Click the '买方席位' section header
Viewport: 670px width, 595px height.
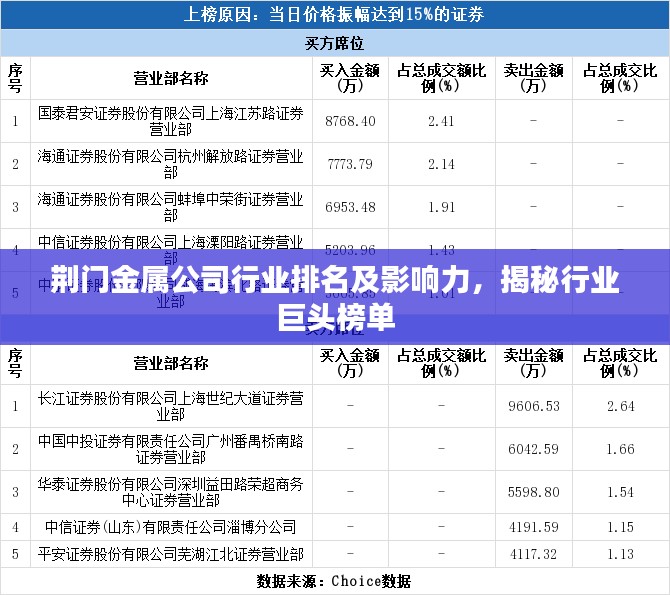click(x=335, y=43)
